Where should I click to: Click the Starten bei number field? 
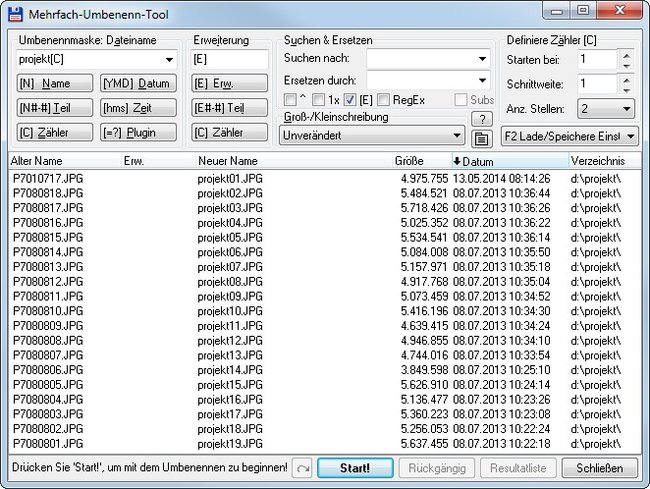(597, 60)
